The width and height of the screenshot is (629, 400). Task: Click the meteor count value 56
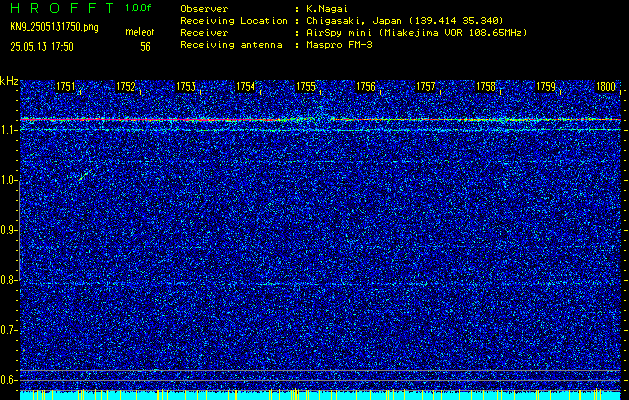pos(145,47)
